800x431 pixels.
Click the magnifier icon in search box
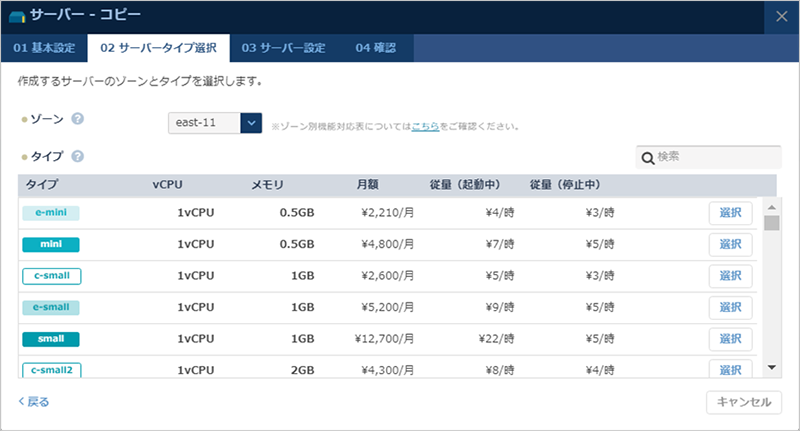(648, 158)
